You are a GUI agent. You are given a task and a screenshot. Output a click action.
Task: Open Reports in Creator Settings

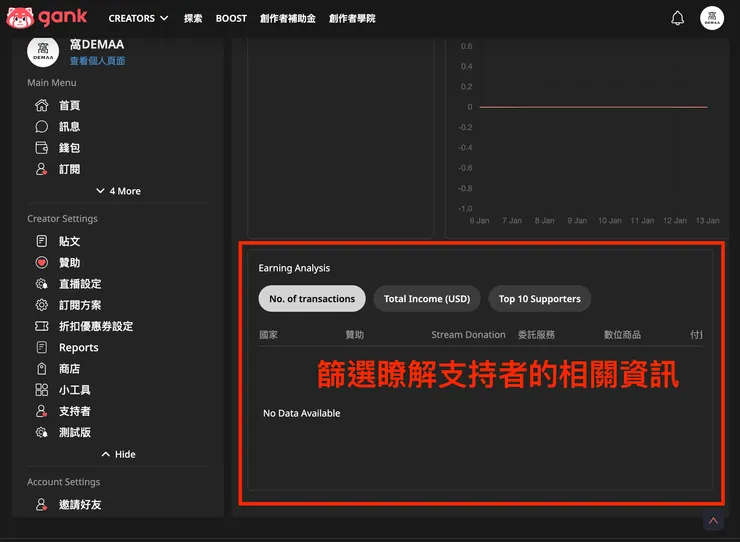tap(79, 347)
